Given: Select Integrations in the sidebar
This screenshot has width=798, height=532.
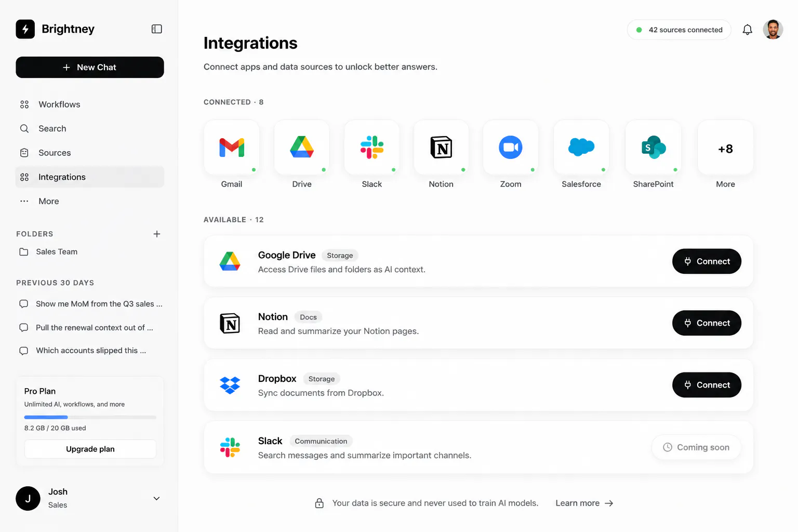Looking at the screenshot, I should pos(90,177).
